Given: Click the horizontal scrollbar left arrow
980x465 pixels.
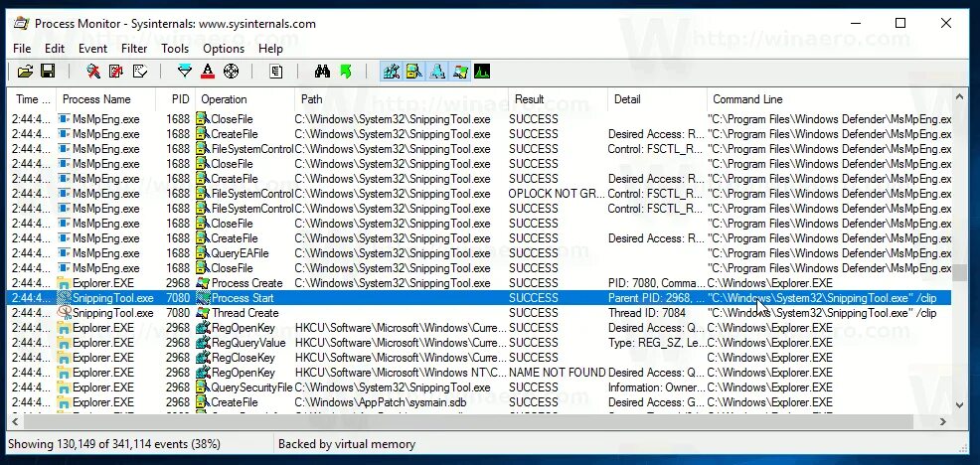Looking at the screenshot, I should coord(16,422).
